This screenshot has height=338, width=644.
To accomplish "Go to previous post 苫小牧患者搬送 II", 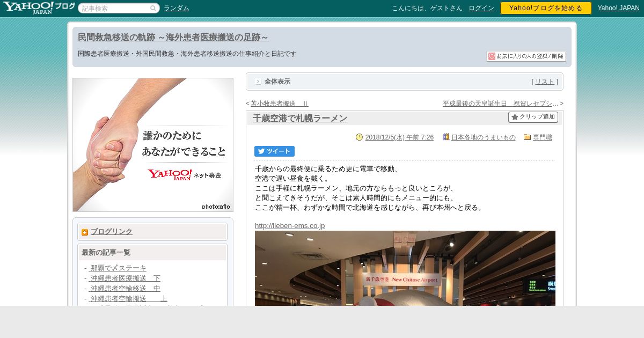I will [280, 104].
